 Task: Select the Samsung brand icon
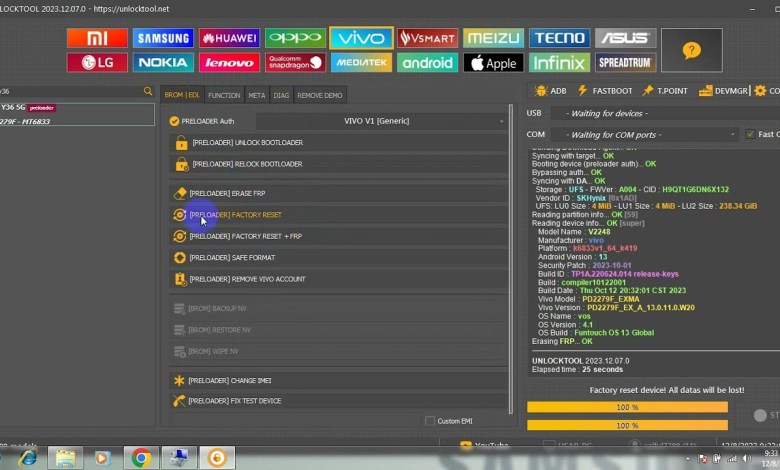coord(163,38)
